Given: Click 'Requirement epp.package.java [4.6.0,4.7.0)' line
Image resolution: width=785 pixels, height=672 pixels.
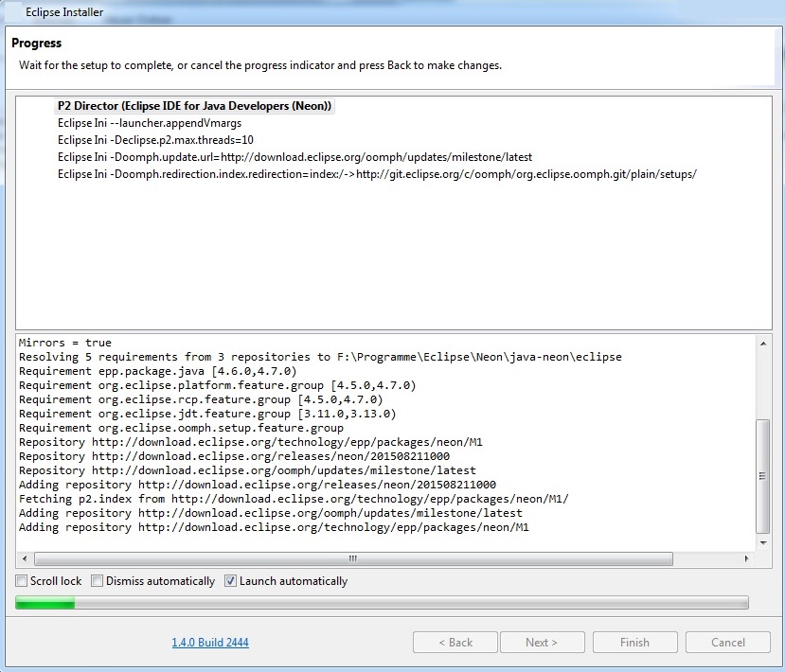Looking at the screenshot, I should point(158,371).
